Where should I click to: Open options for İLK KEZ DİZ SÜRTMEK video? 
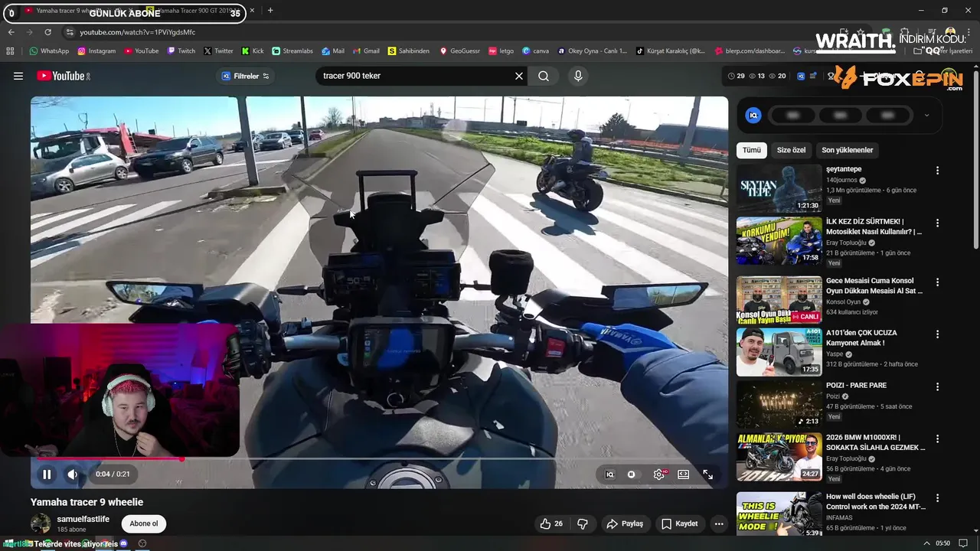(x=937, y=223)
